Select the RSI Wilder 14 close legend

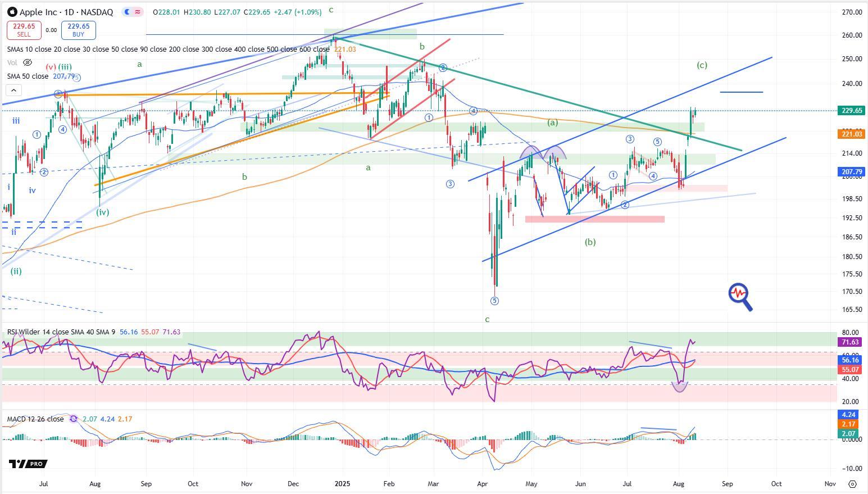[x=62, y=332]
